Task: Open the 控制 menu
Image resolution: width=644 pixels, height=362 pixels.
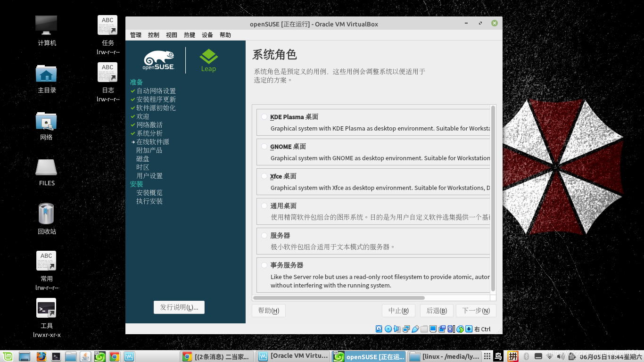Action: point(154,35)
